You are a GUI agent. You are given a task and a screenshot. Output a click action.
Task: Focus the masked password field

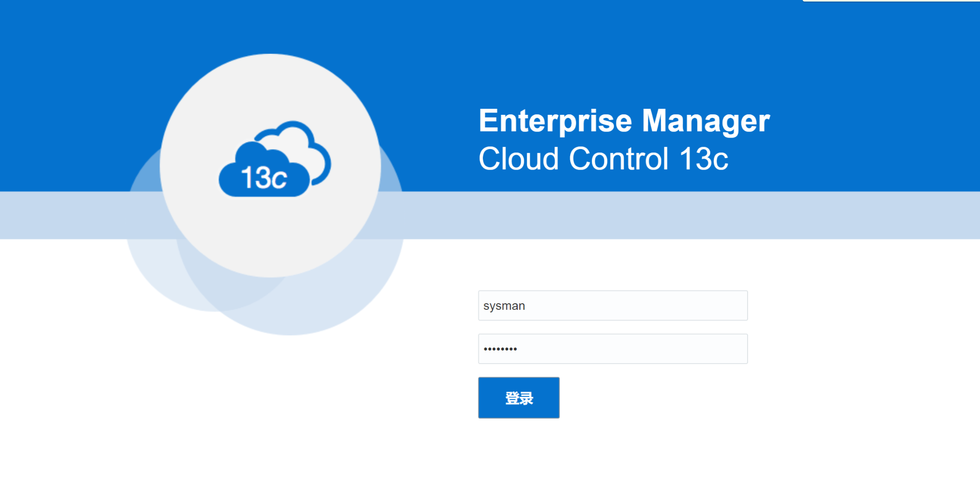tap(612, 349)
